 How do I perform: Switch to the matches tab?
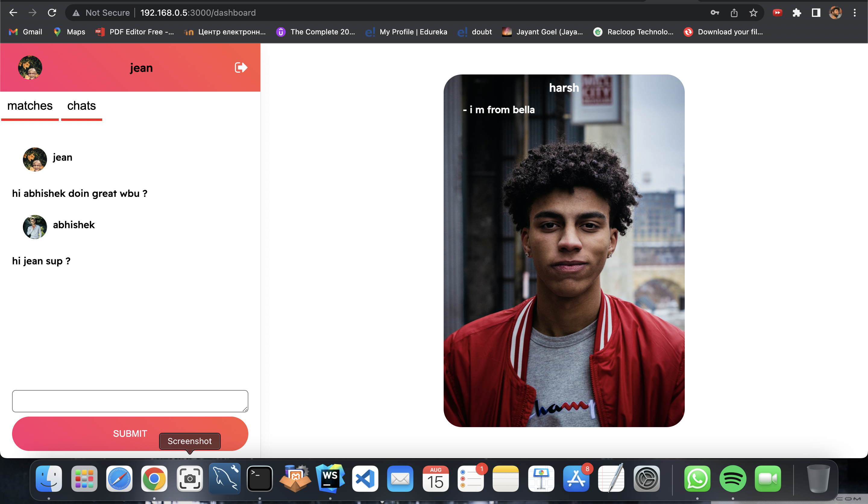30,106
